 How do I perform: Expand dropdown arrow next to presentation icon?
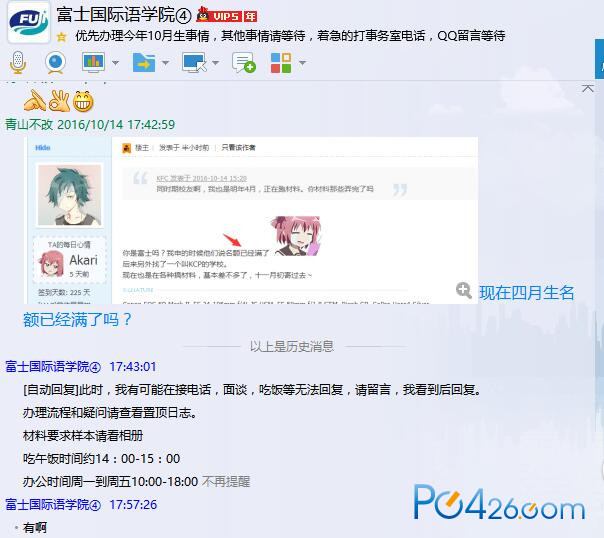(x=115, y=63)
